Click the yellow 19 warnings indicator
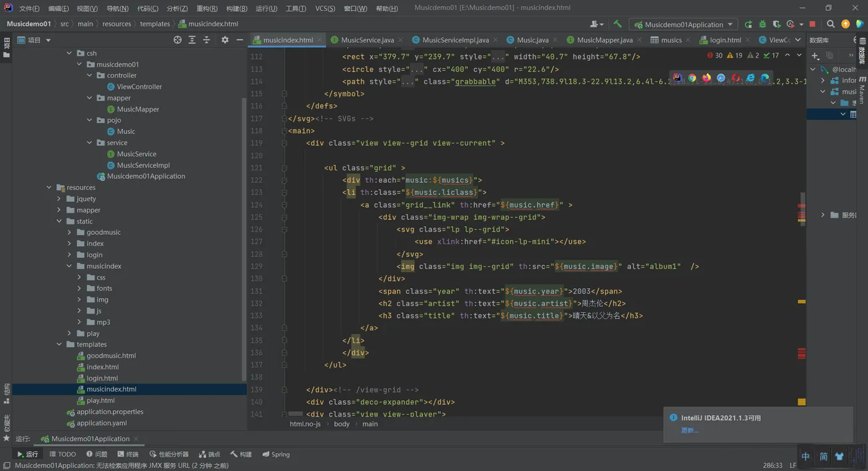The height and width of the screenshot is (471, 868). [x=735, y=55]
